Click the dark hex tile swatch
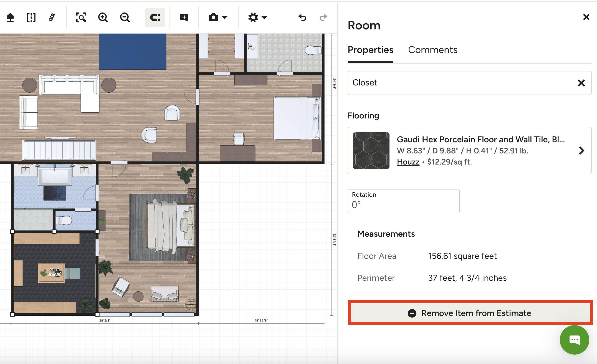597x364 pixels. (x=371, y=150)
